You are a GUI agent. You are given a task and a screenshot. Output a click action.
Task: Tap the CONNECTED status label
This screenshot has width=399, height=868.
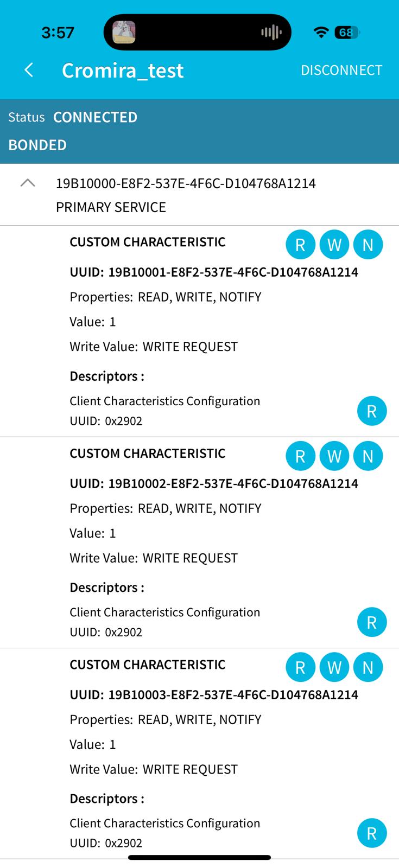[95, 117]
